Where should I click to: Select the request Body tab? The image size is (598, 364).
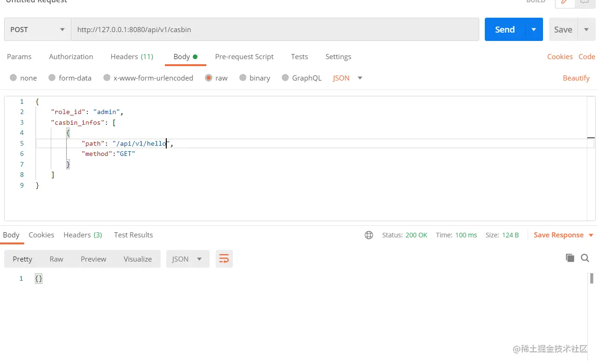click(x=185, y=56)
